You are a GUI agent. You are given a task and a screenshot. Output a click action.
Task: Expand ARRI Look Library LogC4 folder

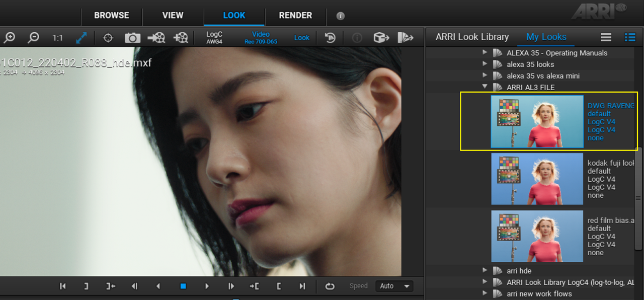tap(485, 282)
